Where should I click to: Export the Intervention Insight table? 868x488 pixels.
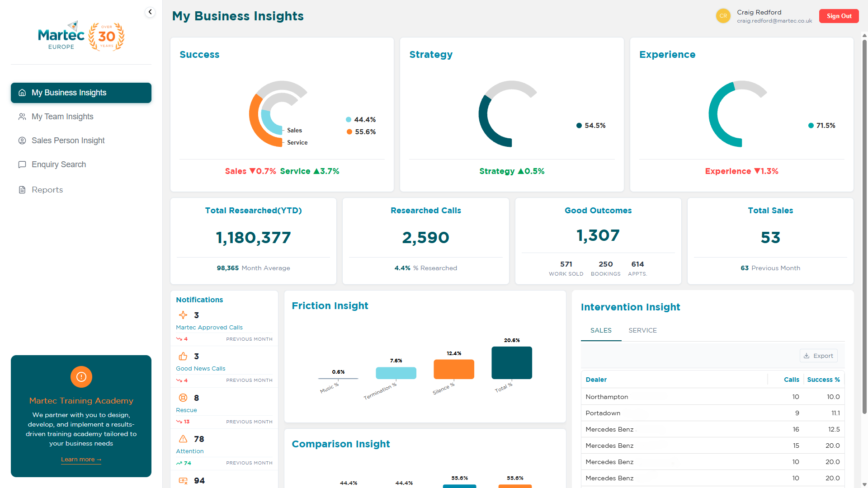click(x=818, y=356)
